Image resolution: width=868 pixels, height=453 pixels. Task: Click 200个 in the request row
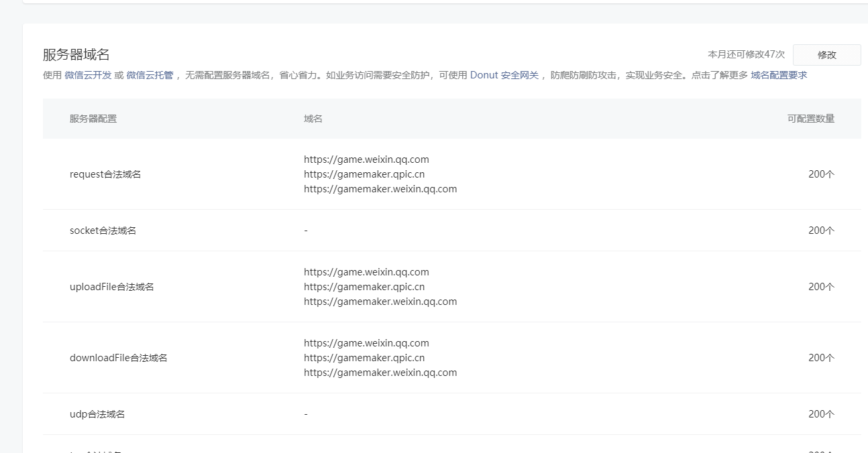point(821,174)
